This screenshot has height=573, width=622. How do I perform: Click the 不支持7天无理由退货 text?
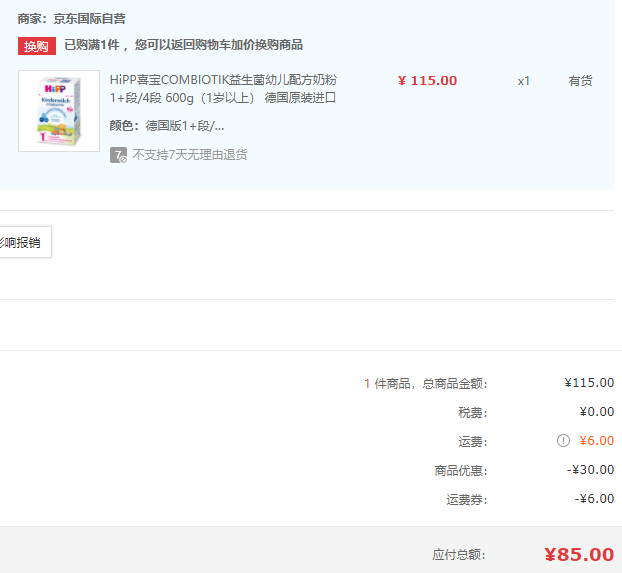click(190, 155)
